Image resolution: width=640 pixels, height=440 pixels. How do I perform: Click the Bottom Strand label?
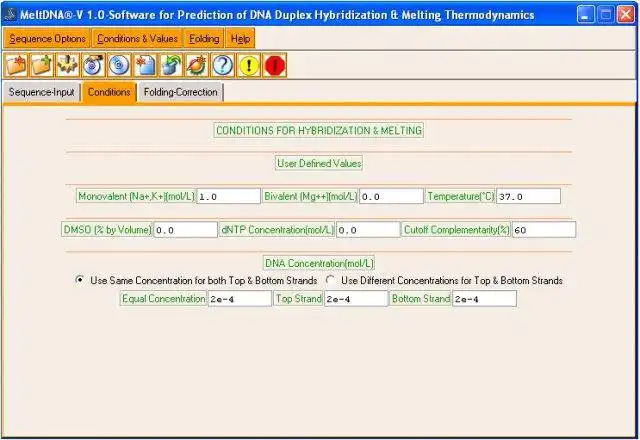[421, 299]
